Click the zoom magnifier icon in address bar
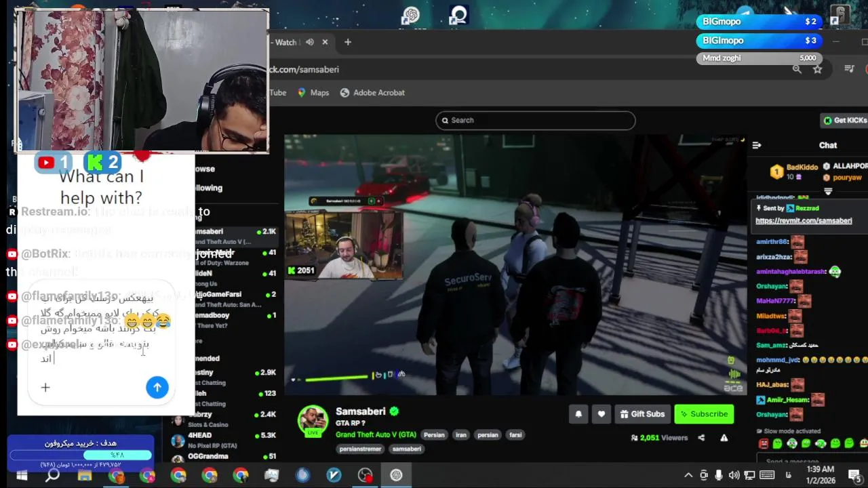This screenshot has height=488, width=868. [797, 69]
